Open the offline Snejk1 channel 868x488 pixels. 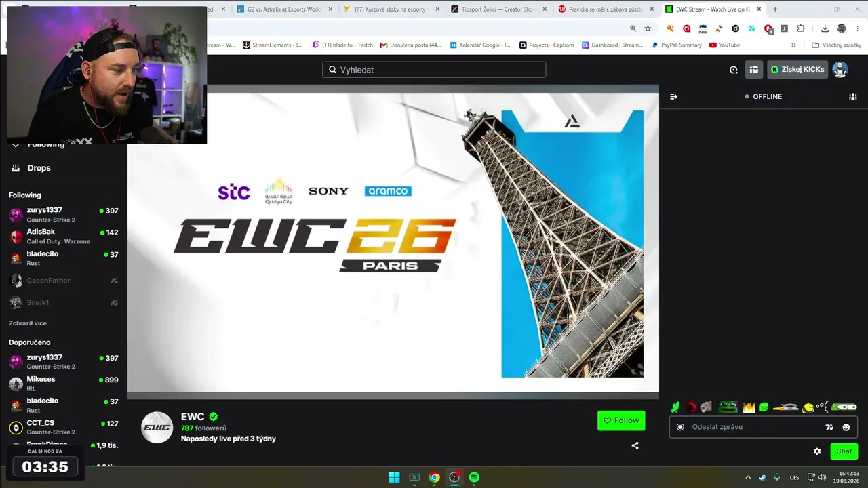(64, 302)
